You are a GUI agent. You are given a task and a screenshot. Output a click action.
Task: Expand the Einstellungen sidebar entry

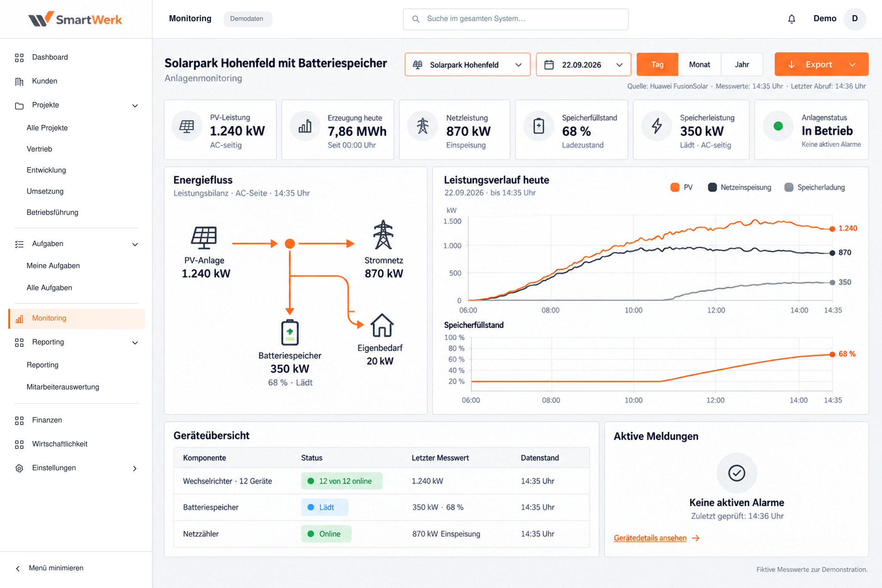[135, 469]
